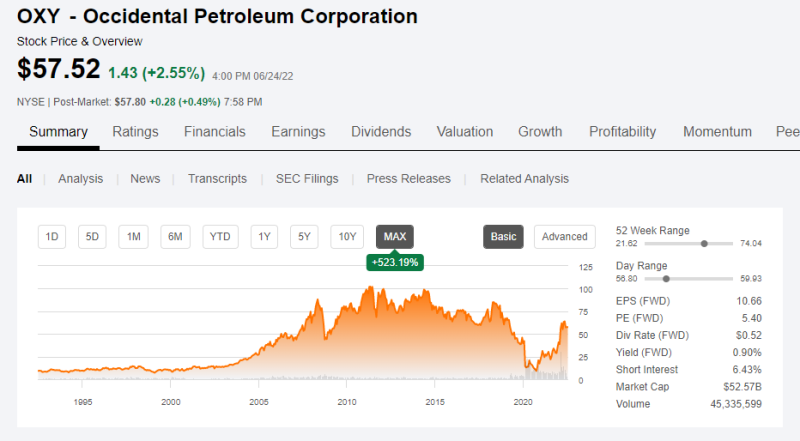The image size is (800, 441).
Task: Choose the 6M chart period
Action: pyautogui.click(x=175, y=237)
